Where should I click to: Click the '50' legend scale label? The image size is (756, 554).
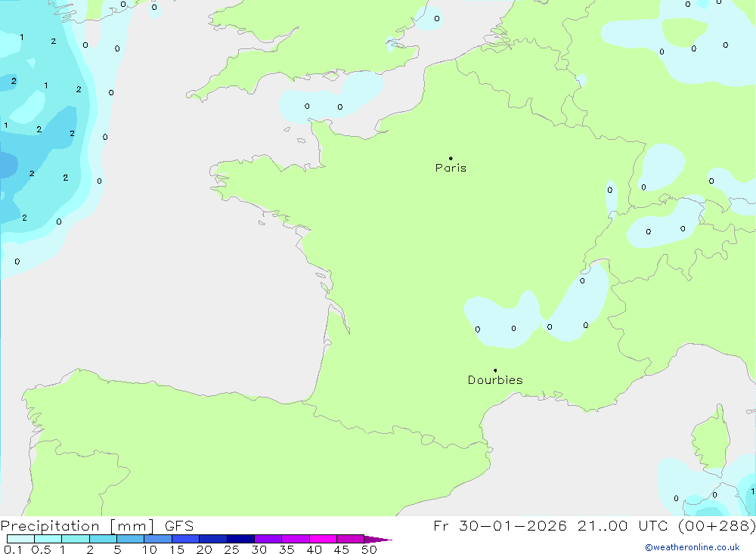point(369,549)
